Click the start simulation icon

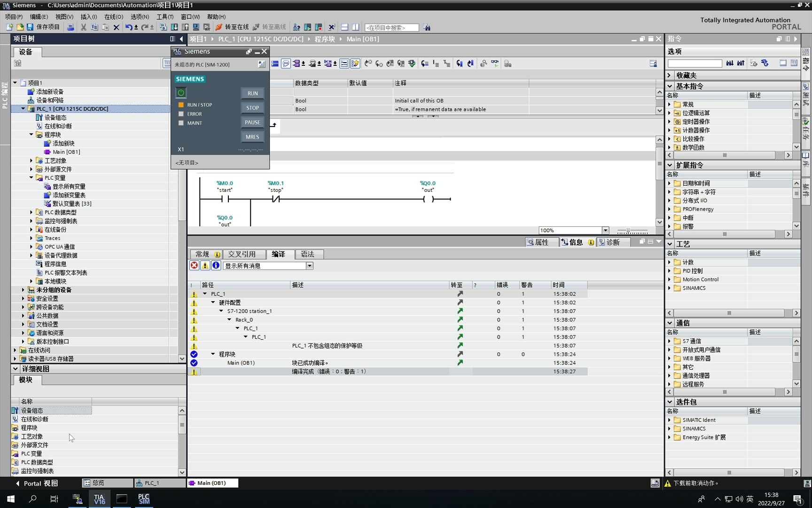196,27
